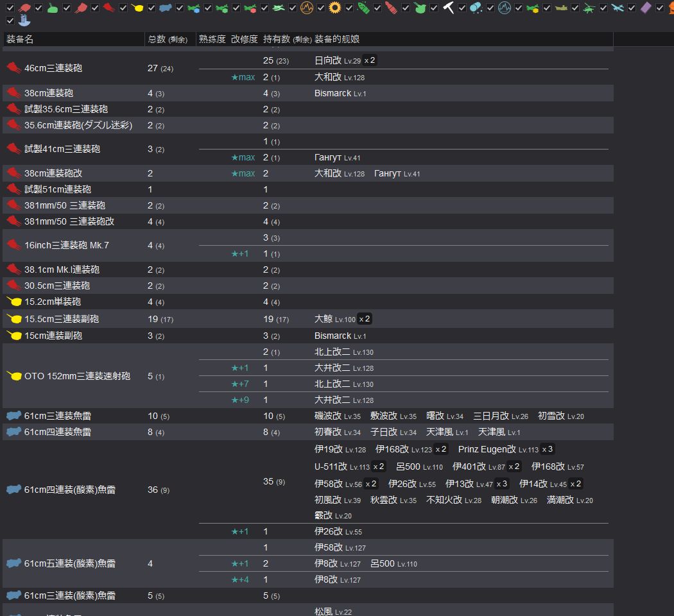The width and height of the screenshot is (674, 616).
Task: Click the yellow secondary gun filter icon
Action: [x=137, y=8]
